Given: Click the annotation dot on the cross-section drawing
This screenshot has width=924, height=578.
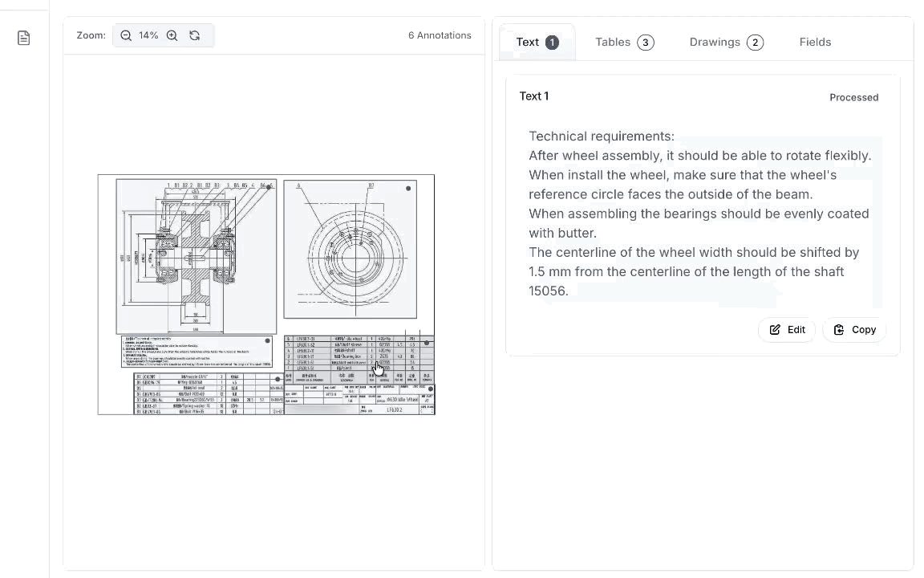Looking at the screenshot, I should [269, 187].
